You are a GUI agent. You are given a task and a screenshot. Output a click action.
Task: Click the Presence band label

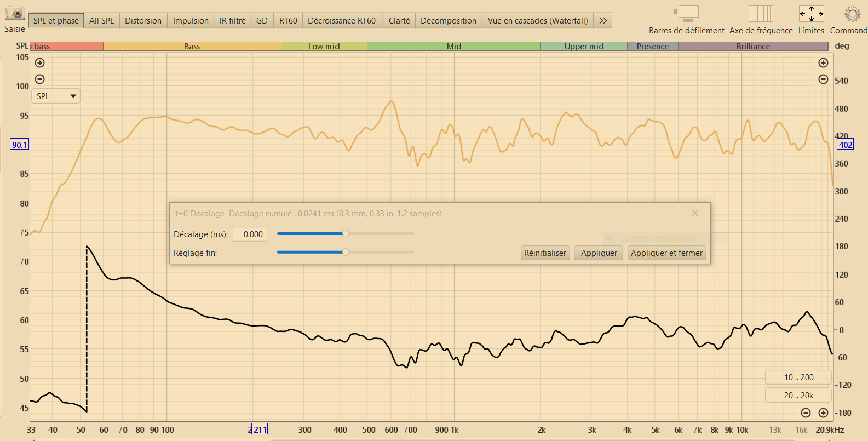[x=653, y=47]
